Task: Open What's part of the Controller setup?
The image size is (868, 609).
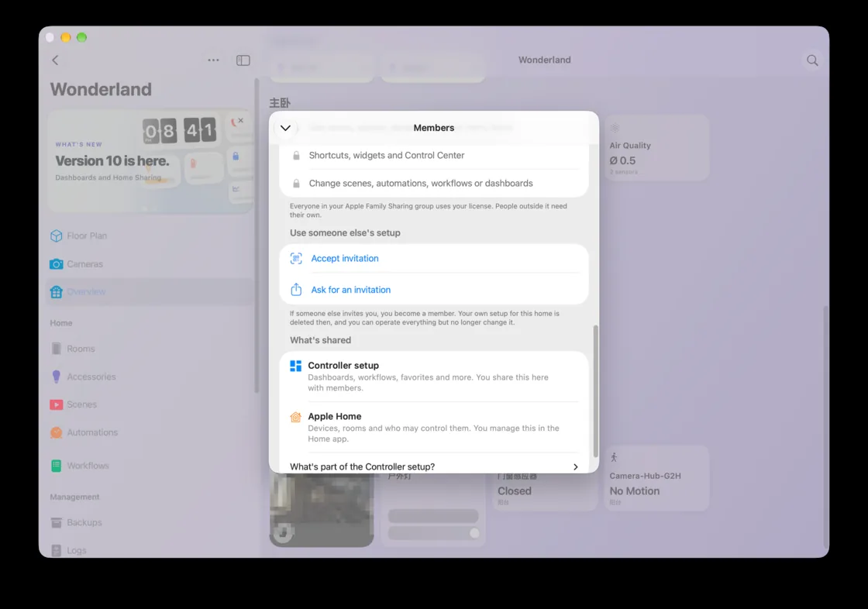Action: [x=434, y=466]
